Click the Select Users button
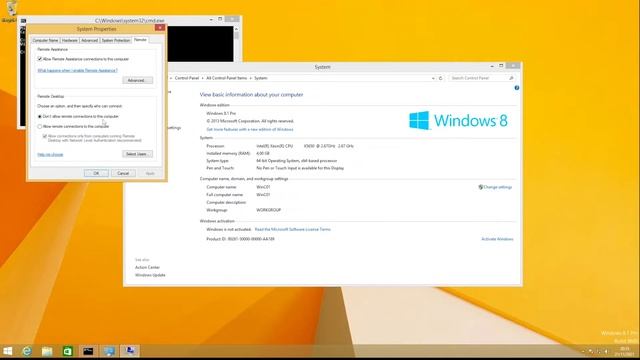The width and height of the screenshot is (640, 360). (137, 154)
